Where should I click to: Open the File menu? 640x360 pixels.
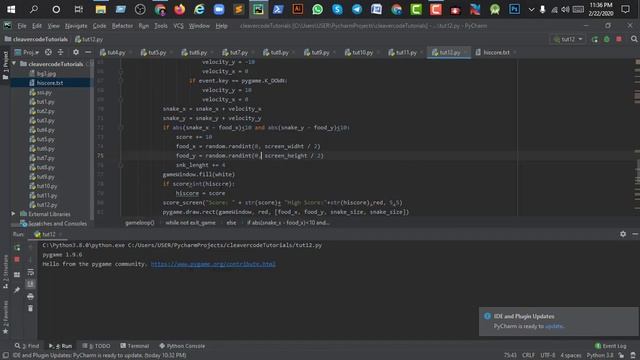click(x=22, y=26)
